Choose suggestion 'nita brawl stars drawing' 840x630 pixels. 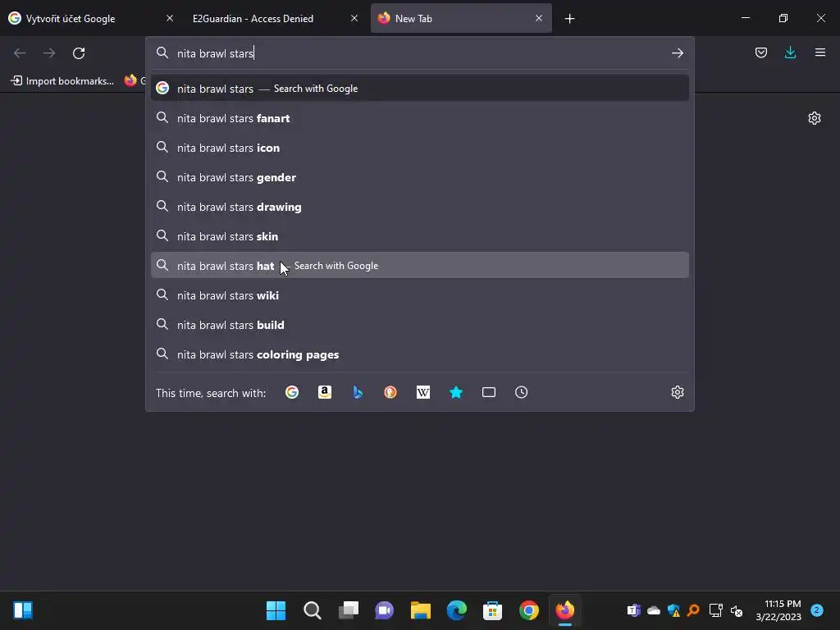(x=420, y=206)
